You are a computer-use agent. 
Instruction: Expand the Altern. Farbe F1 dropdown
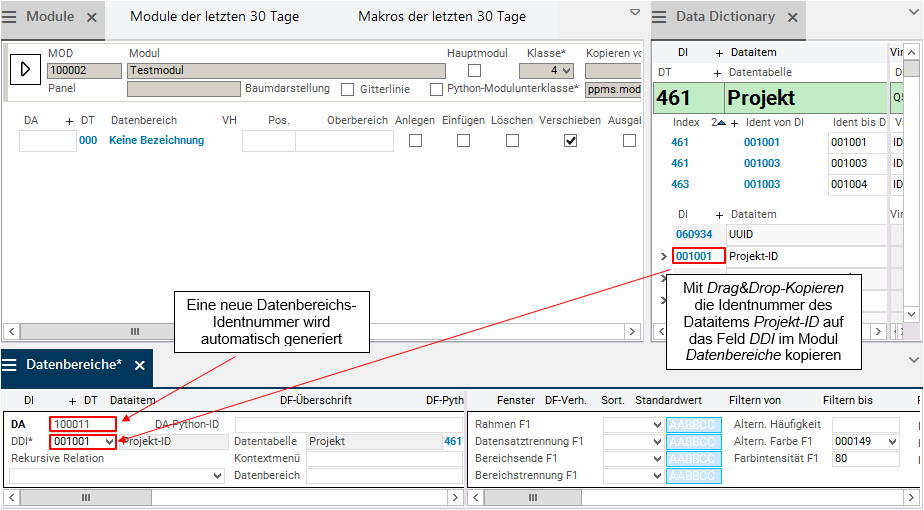[x=891, y=441]
